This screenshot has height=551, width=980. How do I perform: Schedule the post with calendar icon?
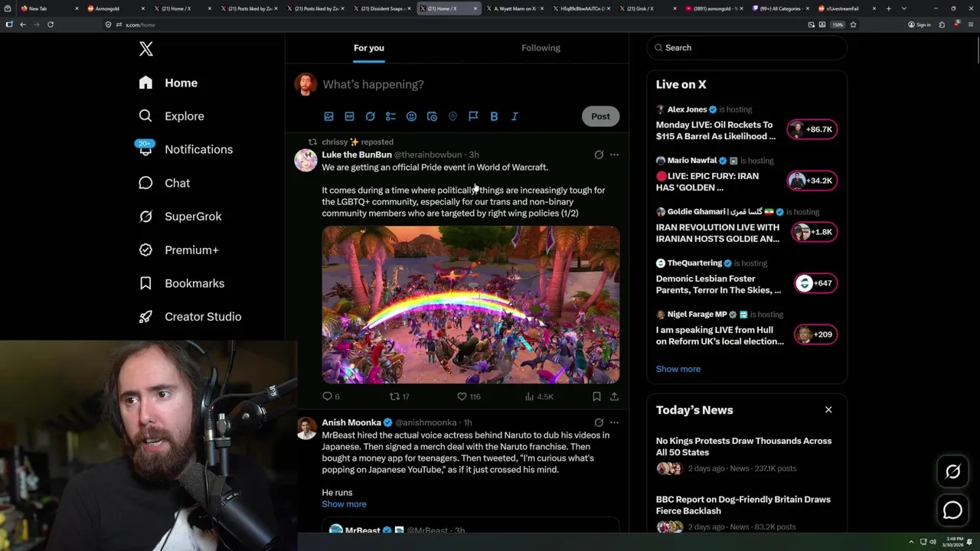pyautogui.click(x=432, y=116)
